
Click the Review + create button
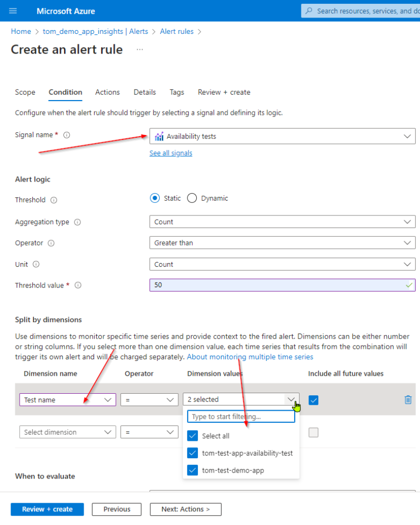click(x=47, y=509)
